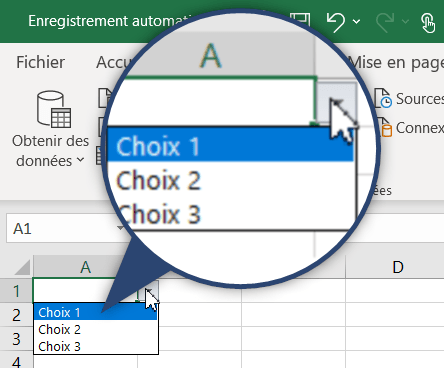This screenshot has height=368, width=444.
Task: Select row 2 header
Action: pyautogui.click(x=16, y=315)
